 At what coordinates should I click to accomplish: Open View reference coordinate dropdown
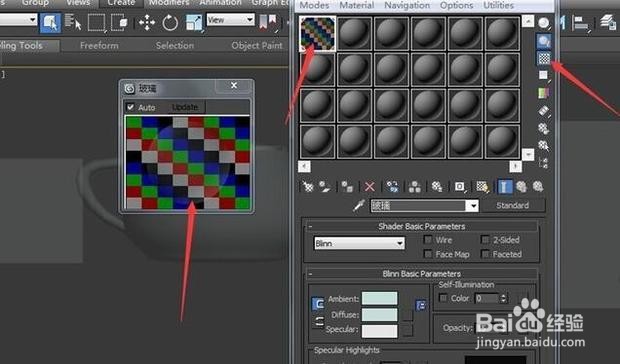[x=231, y=19]
